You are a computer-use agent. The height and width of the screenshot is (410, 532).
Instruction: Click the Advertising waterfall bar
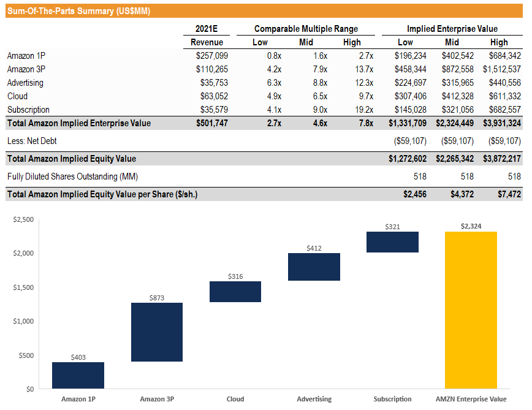(314, 267)
